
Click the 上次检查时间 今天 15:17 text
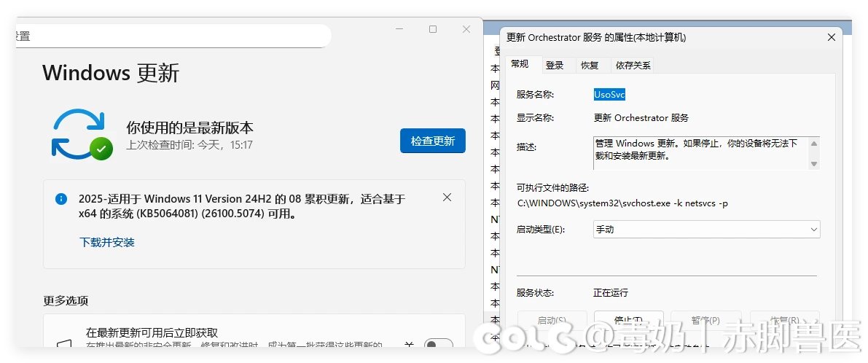[x=189, y=145]
